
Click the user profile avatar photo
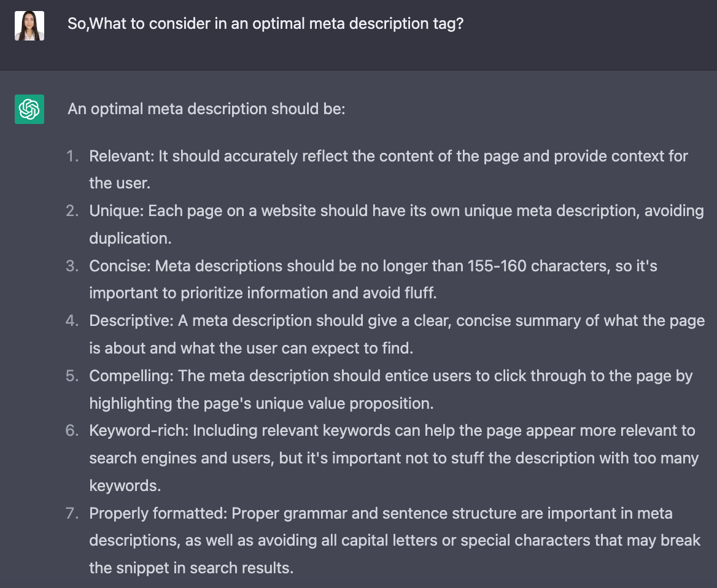[29, 26]
